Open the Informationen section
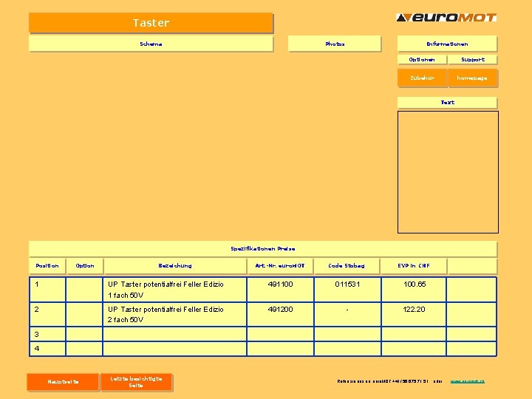This screenshot has width=532, height=399. click(x=447, y=44)
